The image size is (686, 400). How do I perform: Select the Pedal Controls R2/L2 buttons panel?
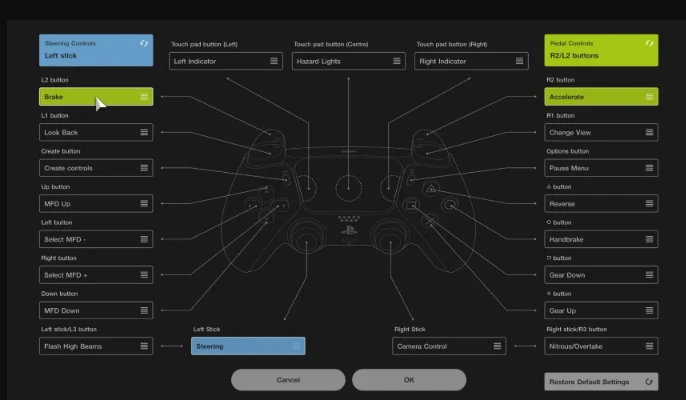601,50
